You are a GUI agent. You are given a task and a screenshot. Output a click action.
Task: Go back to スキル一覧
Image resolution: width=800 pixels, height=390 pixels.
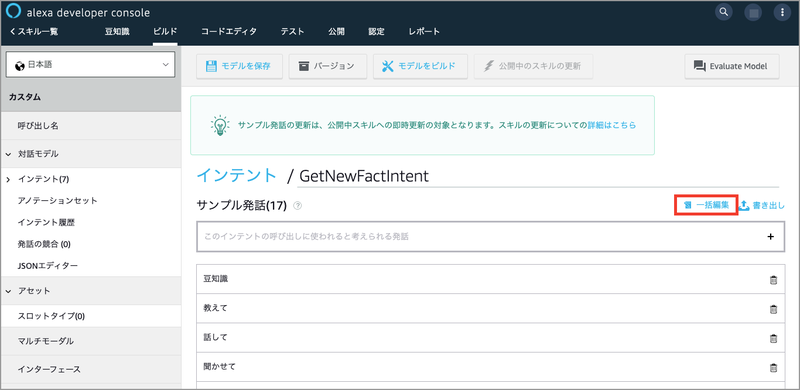34,32
